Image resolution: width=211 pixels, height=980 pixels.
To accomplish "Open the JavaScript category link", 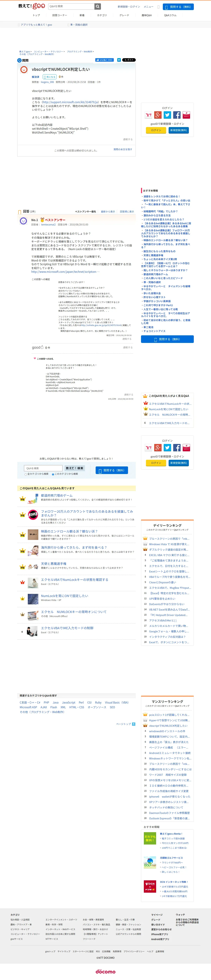I will point(69,703).
